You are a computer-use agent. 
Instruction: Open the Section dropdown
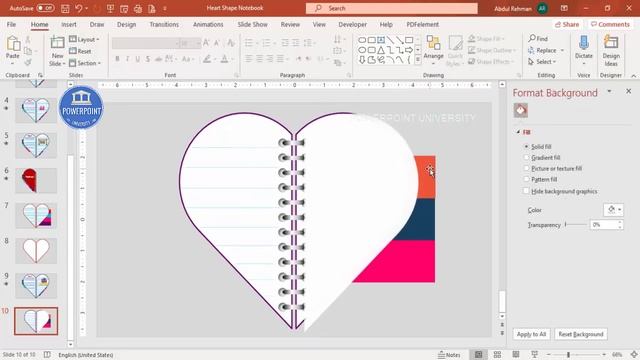(x=85, y=63)
